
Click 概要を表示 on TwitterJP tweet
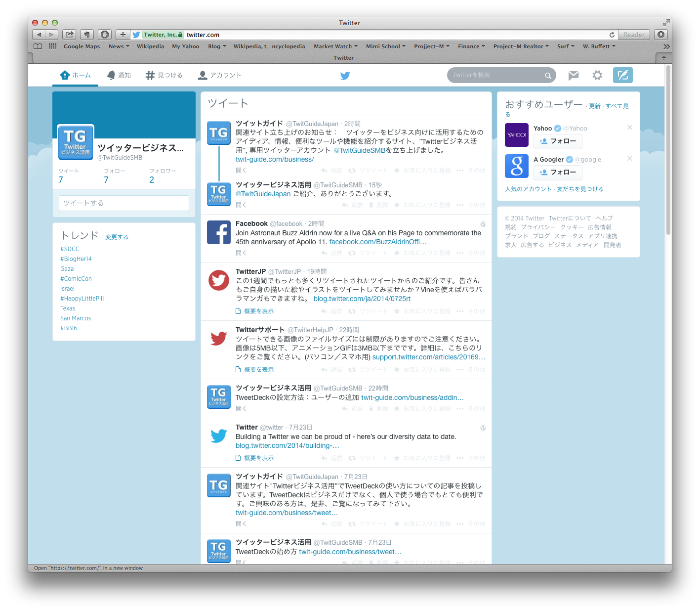pos(254,311)
